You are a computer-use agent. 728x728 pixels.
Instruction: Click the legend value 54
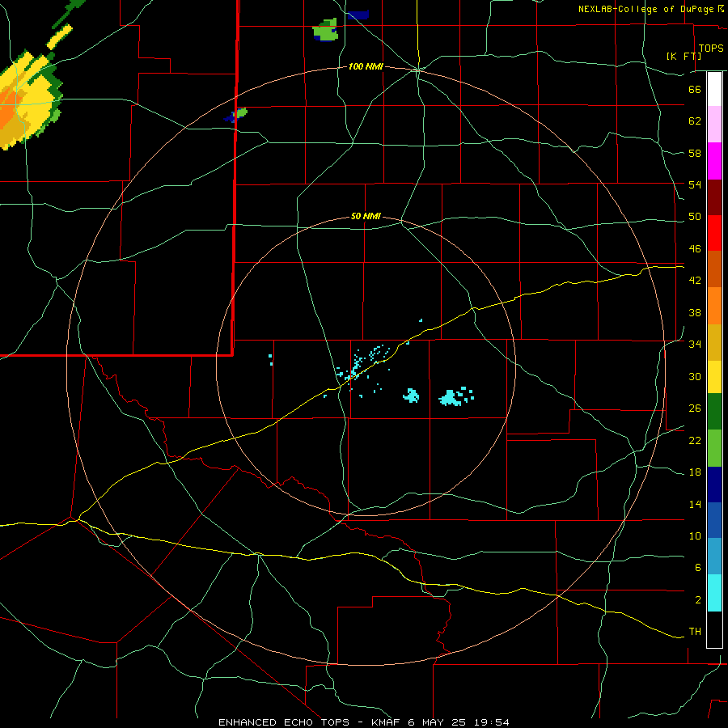pyautogui.click(x=695, y=184)
